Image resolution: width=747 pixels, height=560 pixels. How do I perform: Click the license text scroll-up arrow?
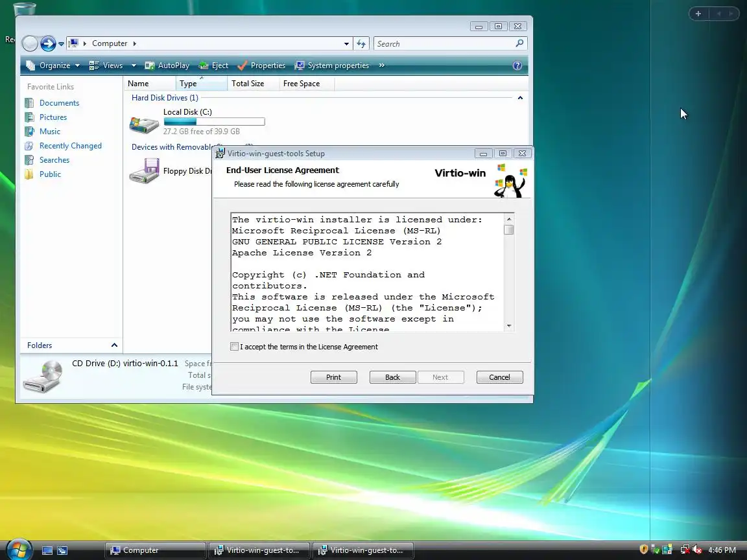pyautogui.click(x=509, y=219)
